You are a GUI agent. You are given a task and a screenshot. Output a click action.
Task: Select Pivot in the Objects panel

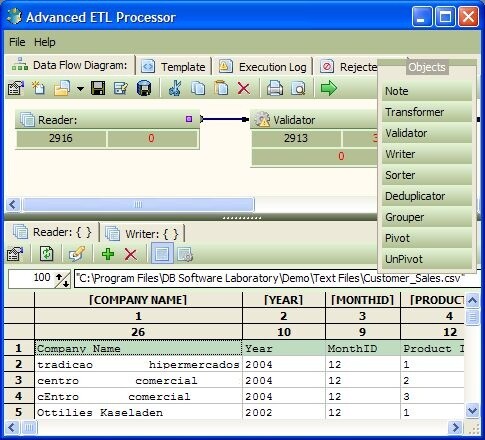click(x=427, y=238)
